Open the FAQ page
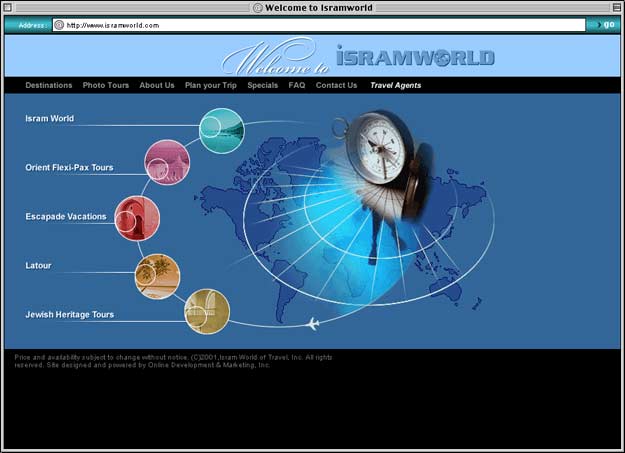625x453 pixels. (297, 86)
